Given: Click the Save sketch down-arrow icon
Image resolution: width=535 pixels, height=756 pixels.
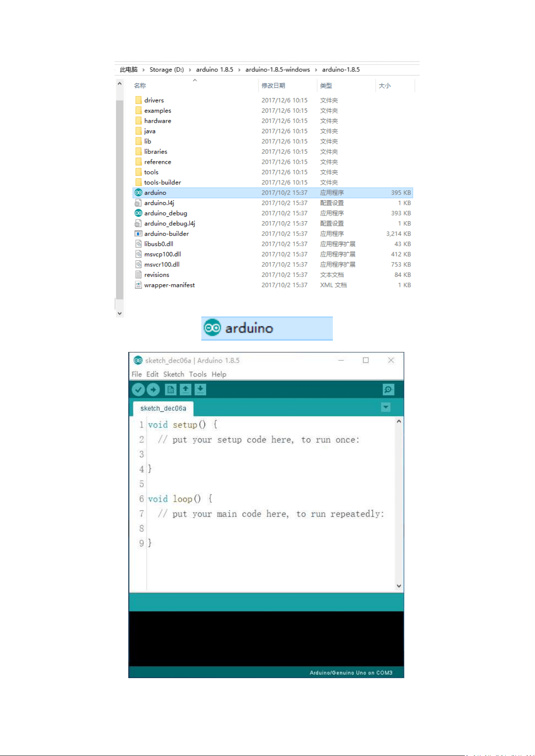Looking at the screenshot, I should [x=201, y=390].
